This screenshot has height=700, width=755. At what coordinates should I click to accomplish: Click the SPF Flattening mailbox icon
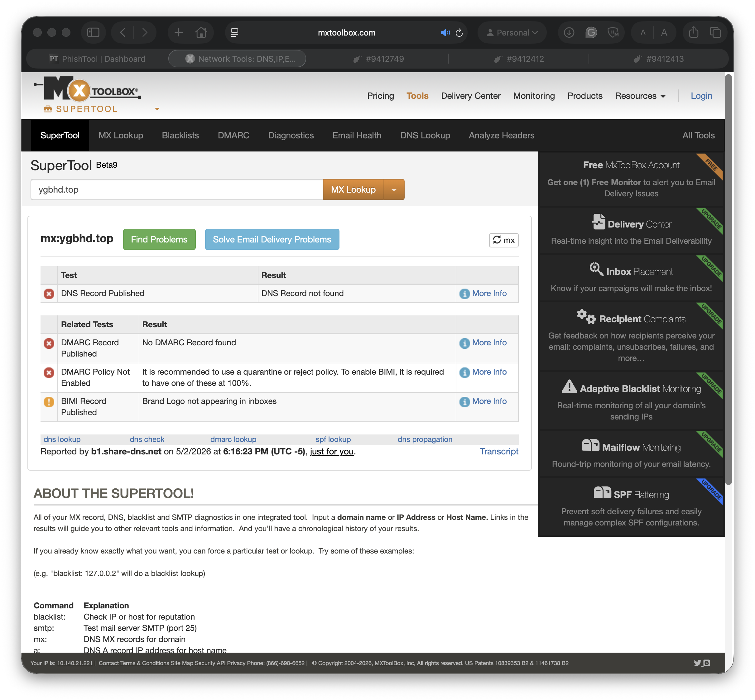(602, 492)
